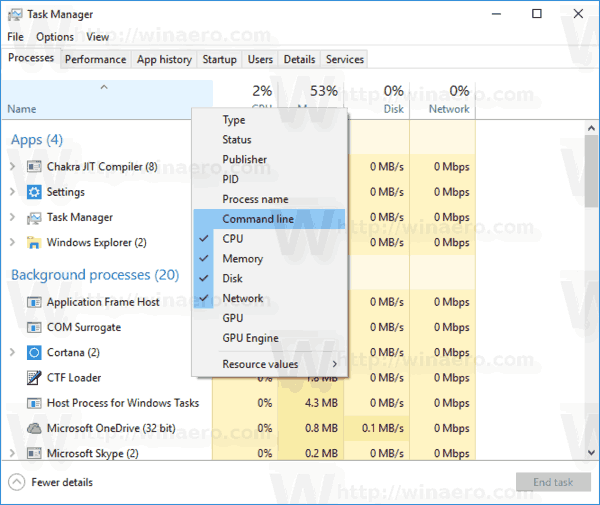Image resolution: width=600 pixels, height=505 pixels.
Task: Enable the GPU column
Action: 270,318
